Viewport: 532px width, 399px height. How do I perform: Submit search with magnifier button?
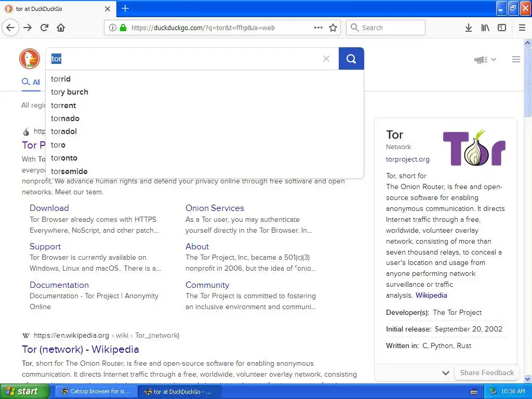coord(351,59)
